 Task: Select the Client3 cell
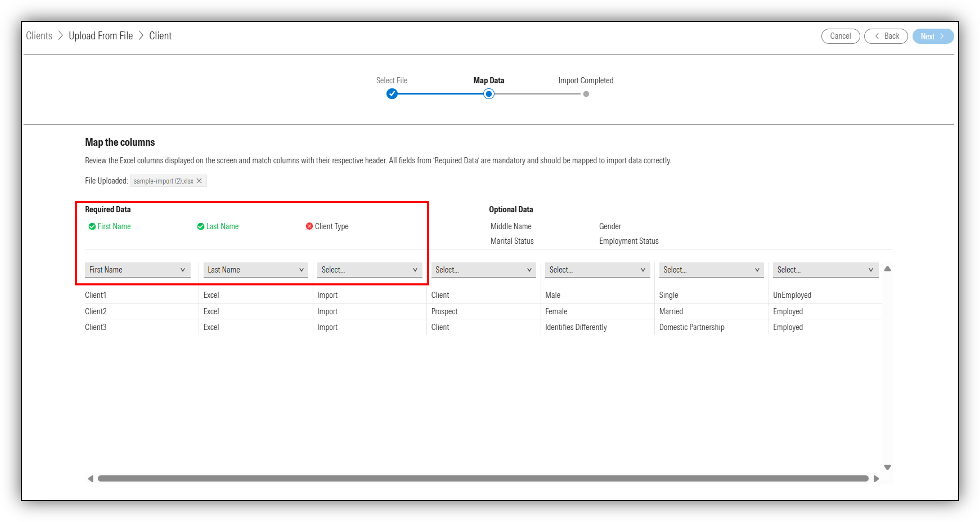(96, 327)
